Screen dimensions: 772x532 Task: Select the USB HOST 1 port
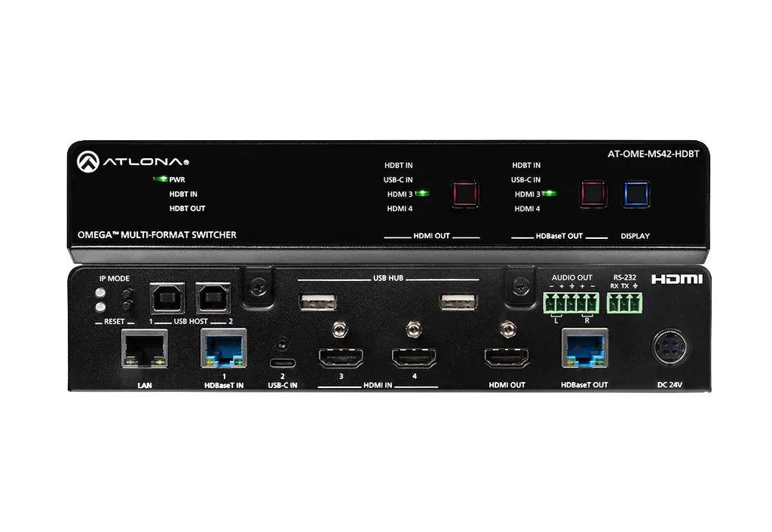tap(167, 298)
